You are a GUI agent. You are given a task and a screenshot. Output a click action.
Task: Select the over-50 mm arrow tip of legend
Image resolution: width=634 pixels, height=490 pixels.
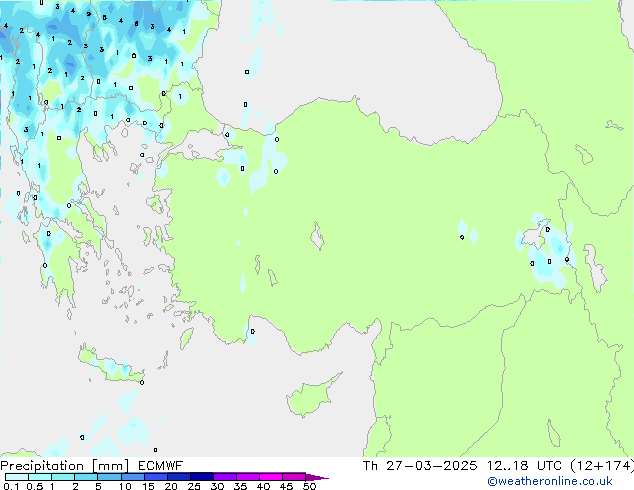[317, 477]
